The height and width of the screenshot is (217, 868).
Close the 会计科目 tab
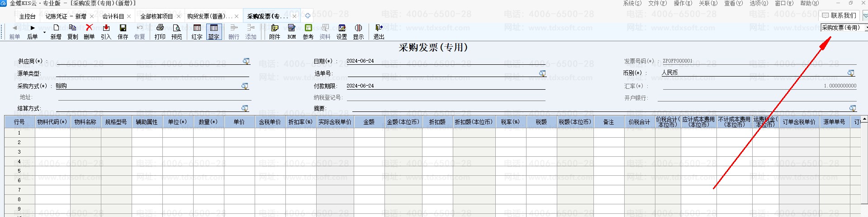[129, 16]
